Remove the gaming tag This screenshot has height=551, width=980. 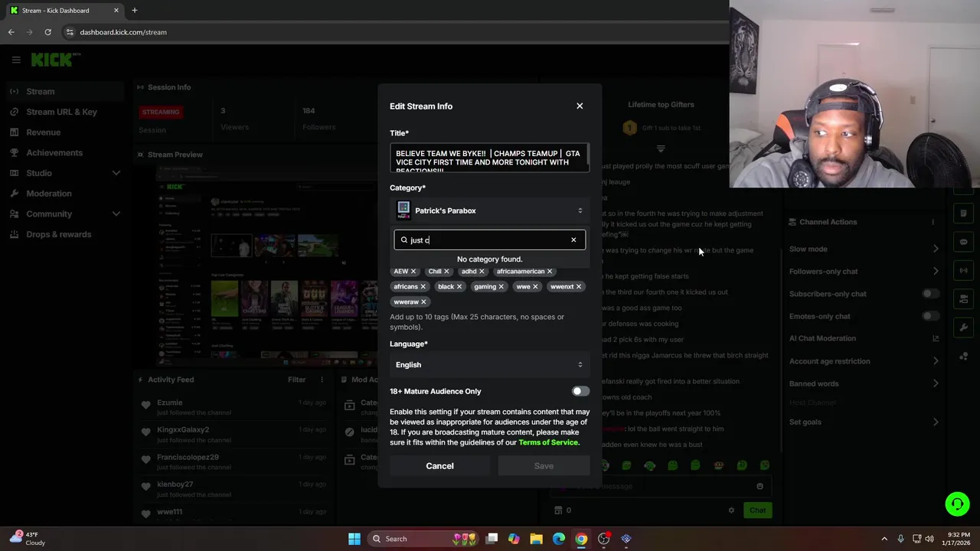pos(501,286)
